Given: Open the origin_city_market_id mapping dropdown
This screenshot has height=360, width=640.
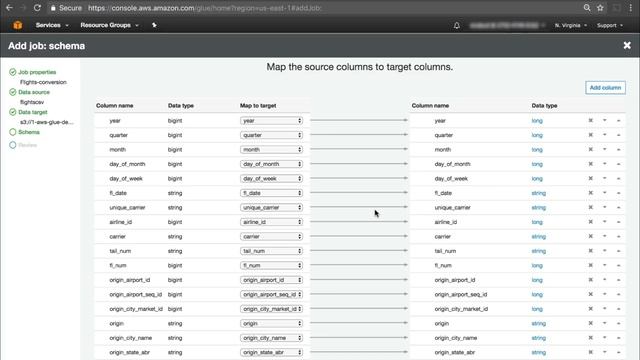Looking at the screenshot, I should pyautogui.click(x=271, y=309).
